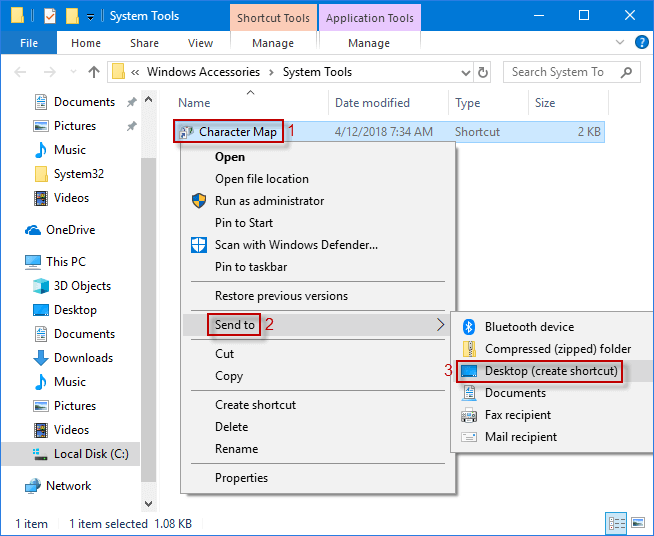
Task: Open Videos in quick access list
Action: pos(71,198)
